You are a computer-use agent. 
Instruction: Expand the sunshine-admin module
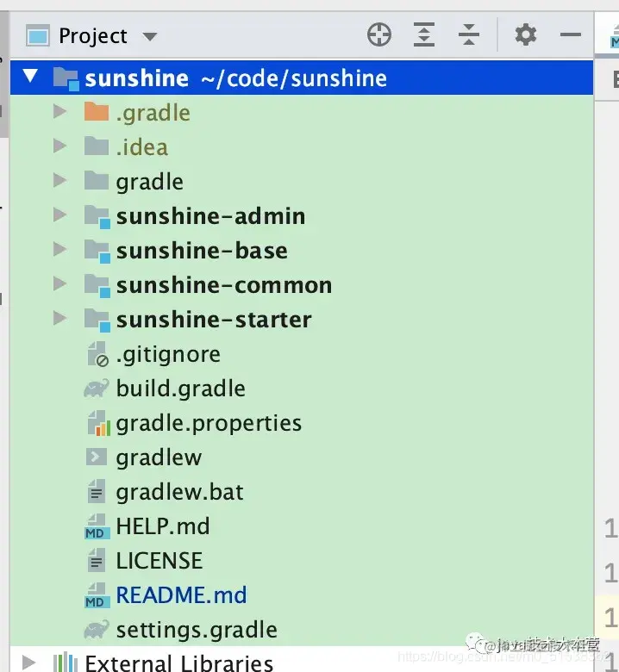(x=59, y=215)
